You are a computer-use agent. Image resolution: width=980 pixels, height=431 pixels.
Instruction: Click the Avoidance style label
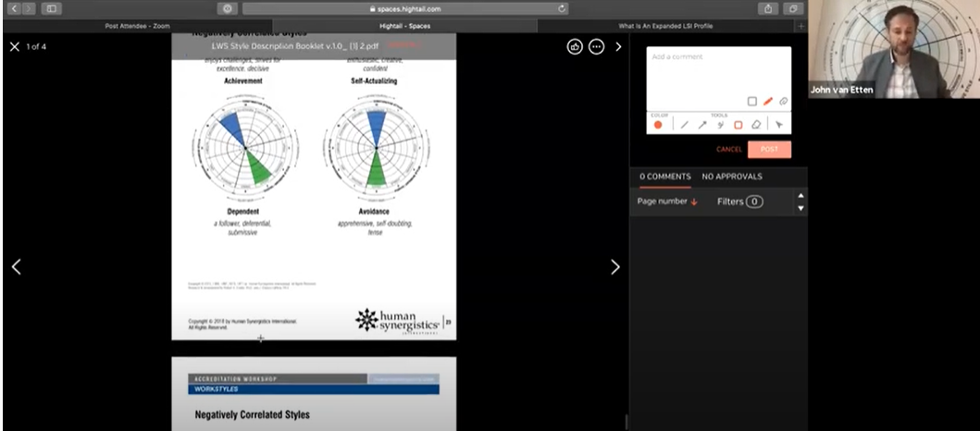(x=375, y=212)
